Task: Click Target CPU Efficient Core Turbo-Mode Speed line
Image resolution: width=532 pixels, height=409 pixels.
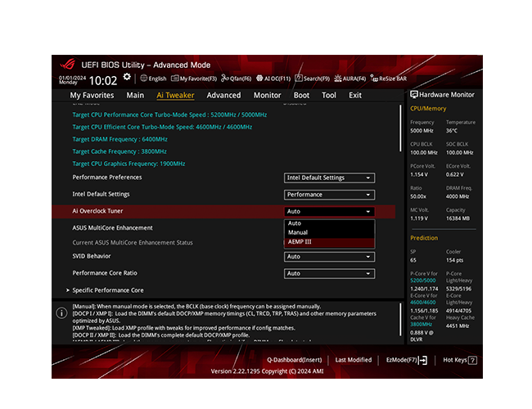Action: point(162,127)
